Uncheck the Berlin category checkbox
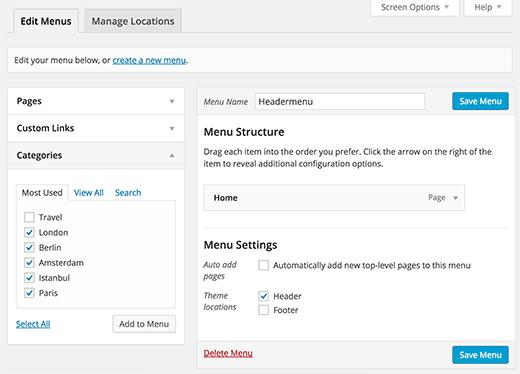This screenshot has width=520, height=374. pyautogui.click(x=29, y=248)
